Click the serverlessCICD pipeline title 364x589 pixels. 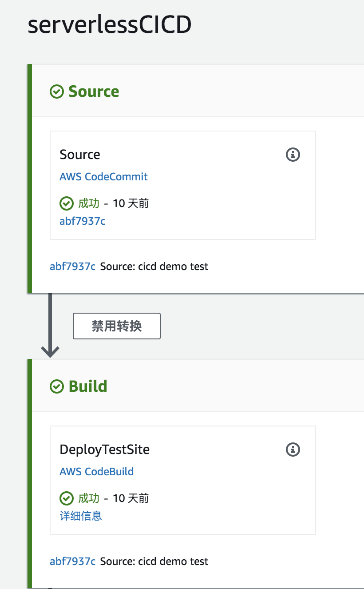pos(110,25)
